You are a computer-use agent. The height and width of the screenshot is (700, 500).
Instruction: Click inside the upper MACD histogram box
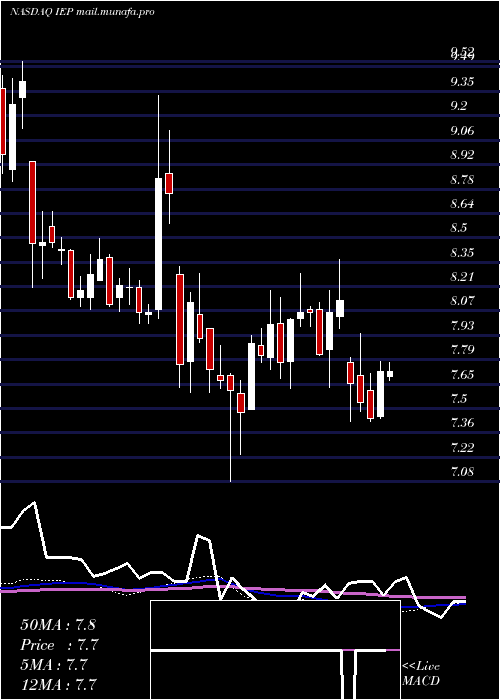(275, 625)
